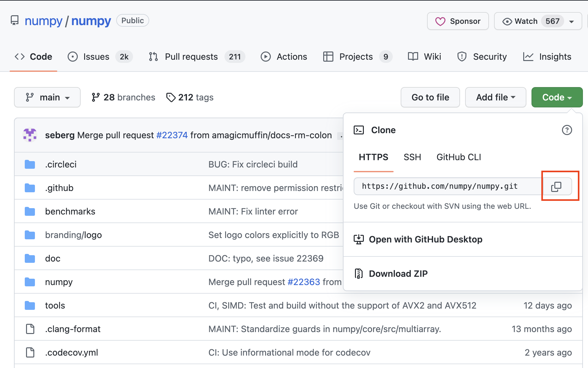Click the ZIP file icon
This screenshot has height=368, width=588.
359,274
